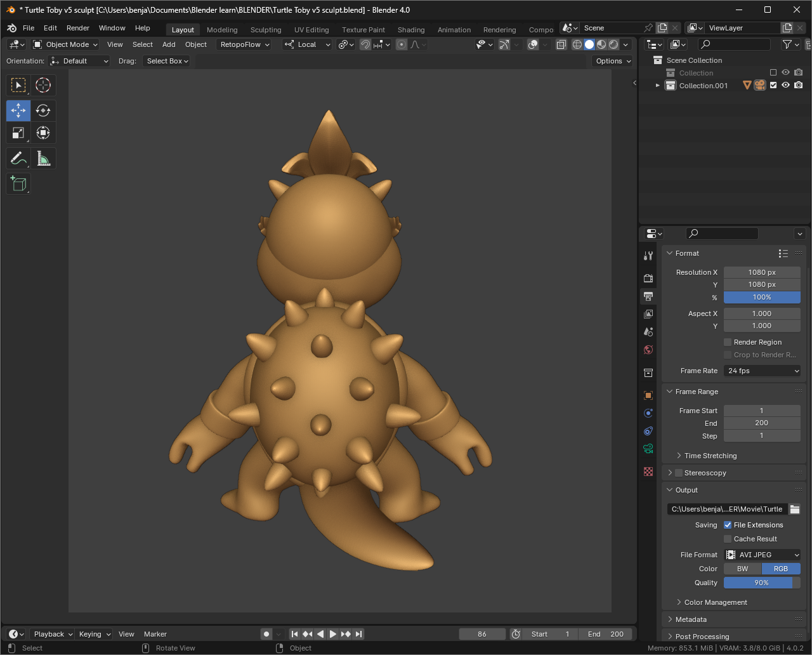Activate the Move tool

pyautogui.click(x=18, y=110)
